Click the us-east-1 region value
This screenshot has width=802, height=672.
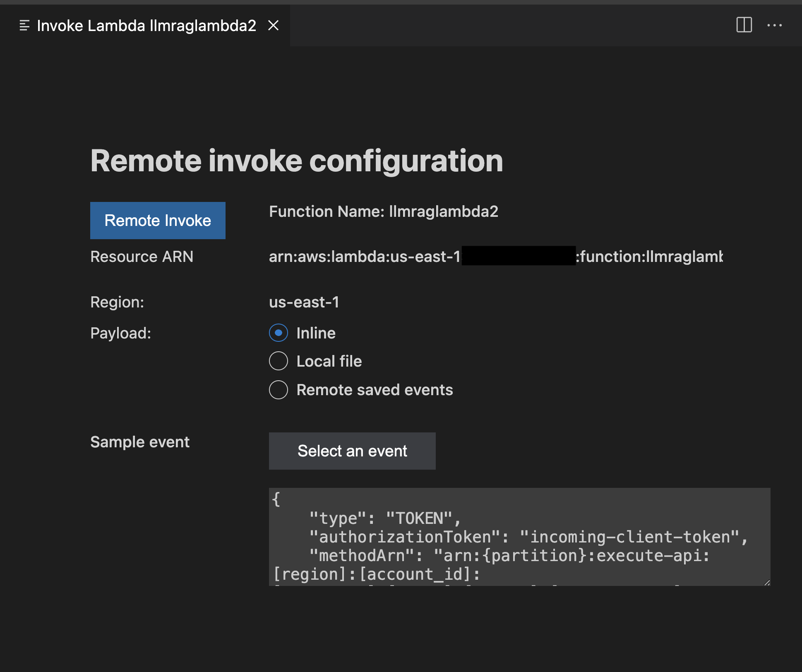(304, 302)
